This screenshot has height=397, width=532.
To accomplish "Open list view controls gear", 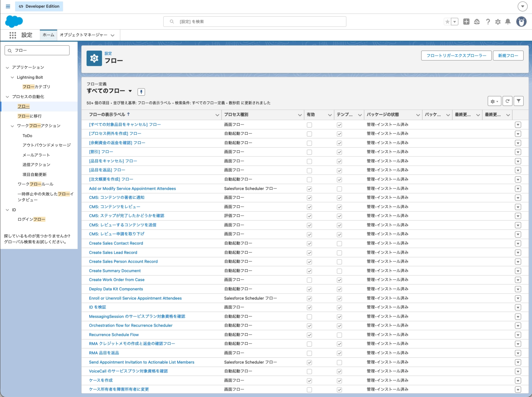I will point(494,101).
